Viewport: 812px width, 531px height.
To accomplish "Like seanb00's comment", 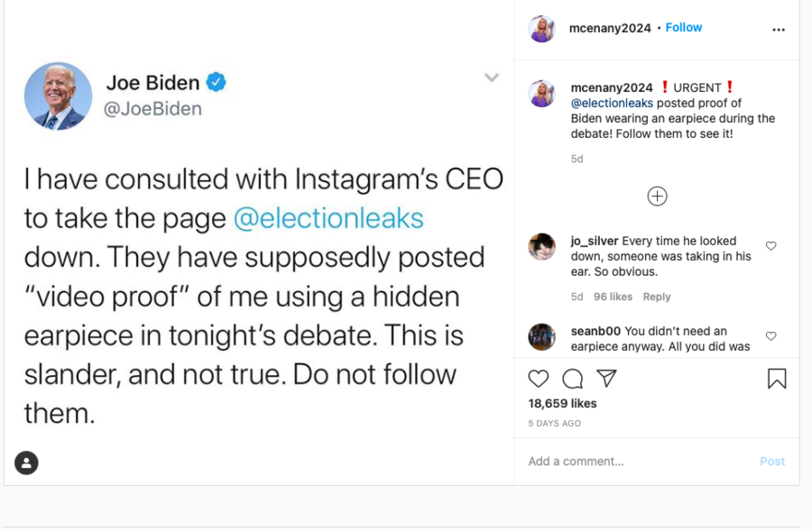I will pos(770,336).
